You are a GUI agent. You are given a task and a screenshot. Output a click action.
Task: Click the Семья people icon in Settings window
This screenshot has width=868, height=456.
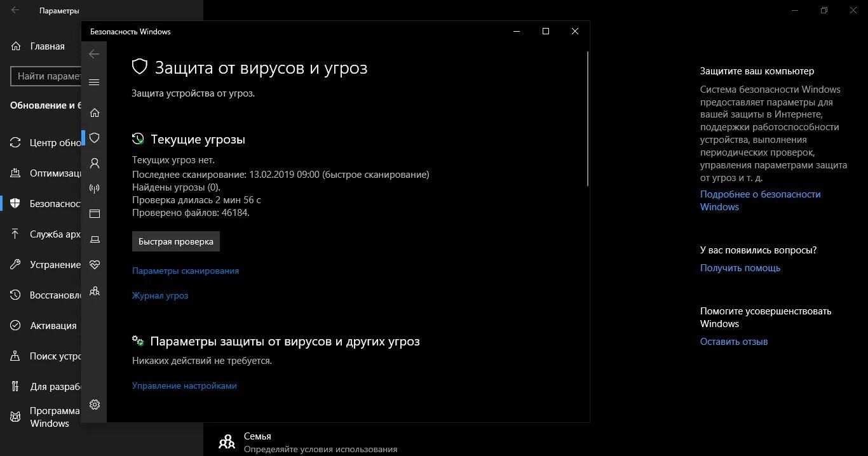[x=226, y=442]
